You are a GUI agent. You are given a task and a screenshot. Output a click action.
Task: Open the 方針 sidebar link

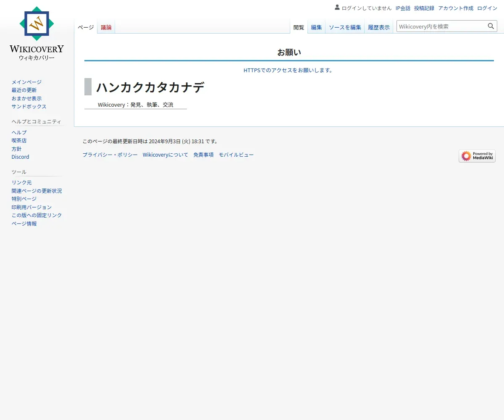pos(16,149)
